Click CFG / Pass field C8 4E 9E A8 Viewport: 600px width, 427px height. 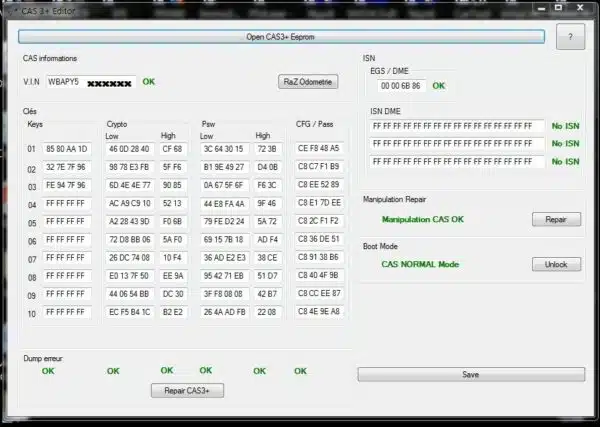point(319,311)
